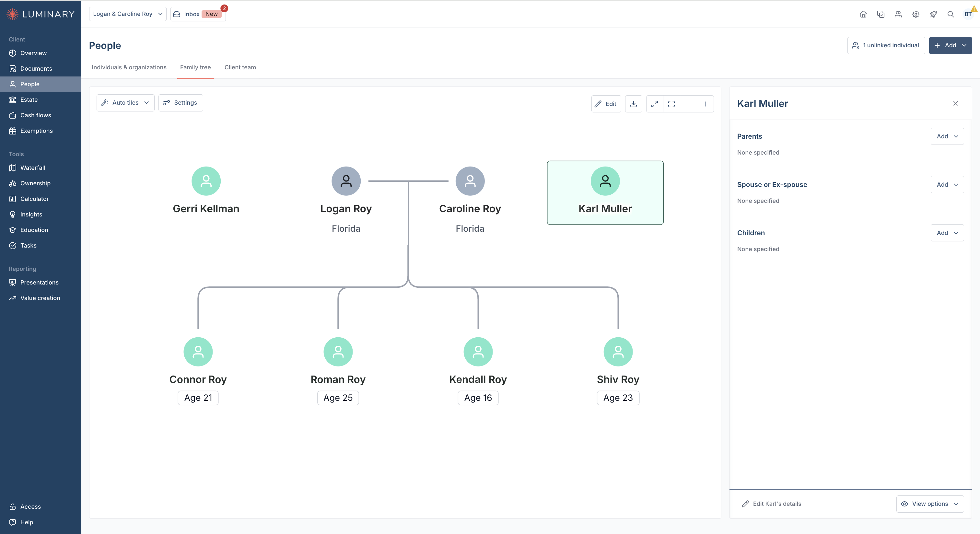Image resolution: width=980 pixels, height=534 pixels.
Task: Open Value creation under Reporting
Action: click(40, 298)
